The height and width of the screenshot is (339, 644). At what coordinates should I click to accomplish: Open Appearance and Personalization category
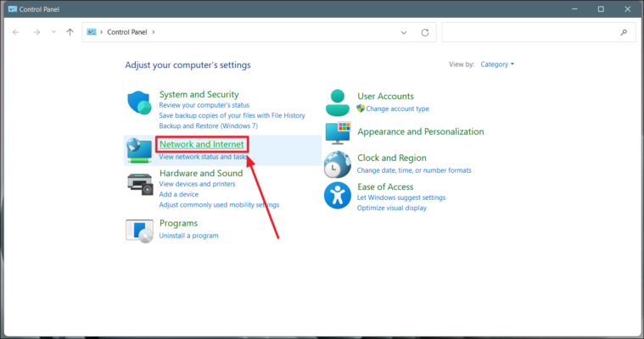point(421,131)
